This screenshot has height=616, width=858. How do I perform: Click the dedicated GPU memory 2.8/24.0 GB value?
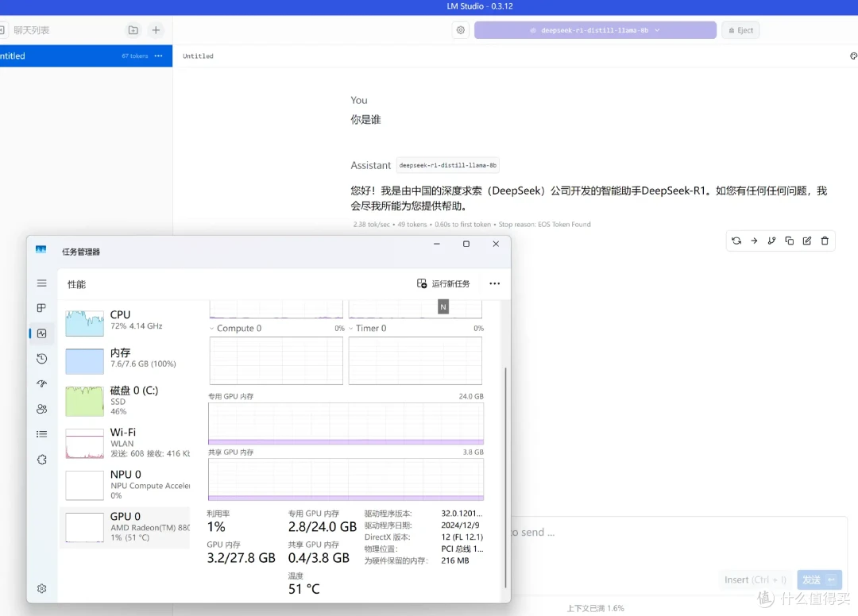tap(323, 527)
